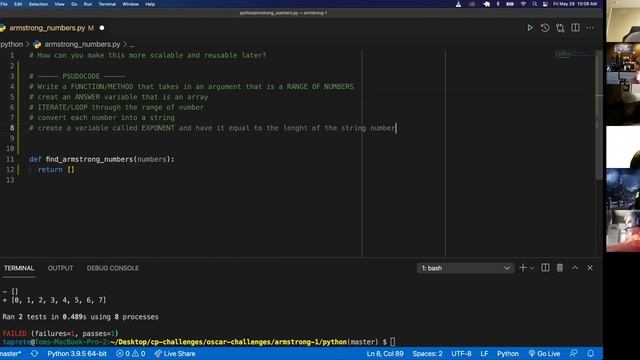
Task: Click line number 13 in gutter
Action: point(10,180)
